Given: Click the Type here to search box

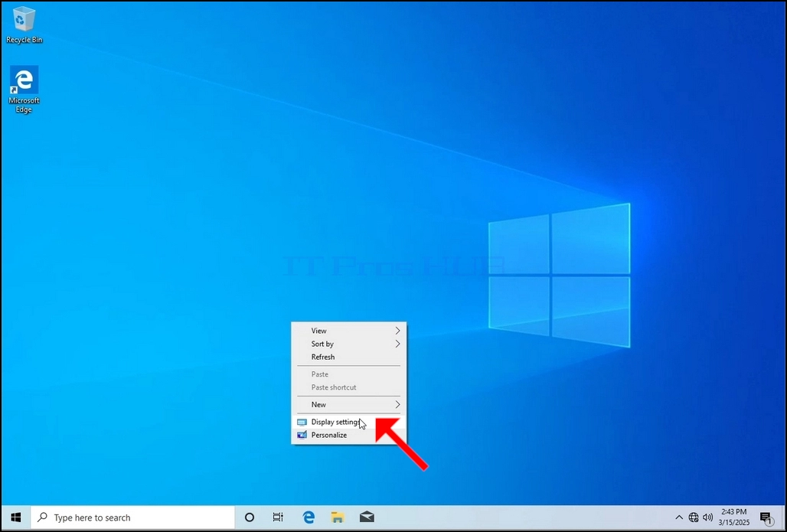Looking at the screenshot, I should point(132,517).
